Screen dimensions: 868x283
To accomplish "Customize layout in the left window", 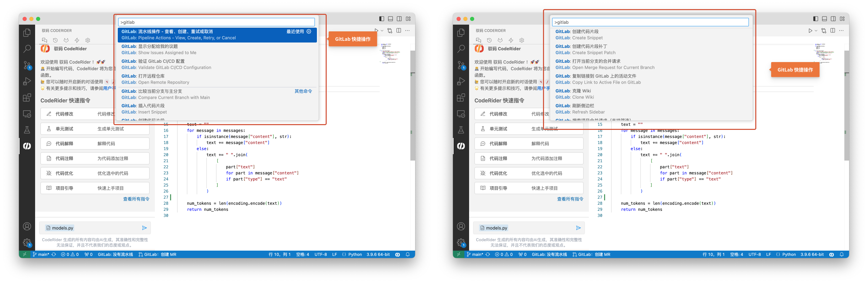I will [408, 19].
